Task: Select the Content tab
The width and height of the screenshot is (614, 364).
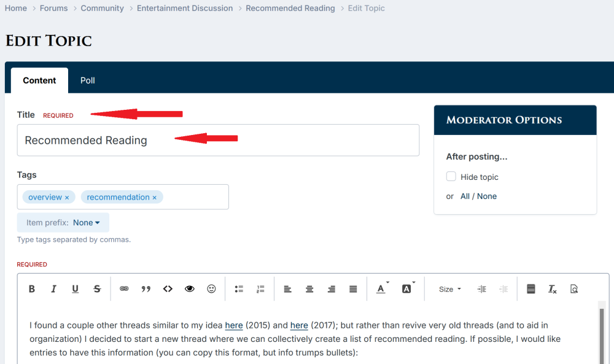Action: click(39, 80)
